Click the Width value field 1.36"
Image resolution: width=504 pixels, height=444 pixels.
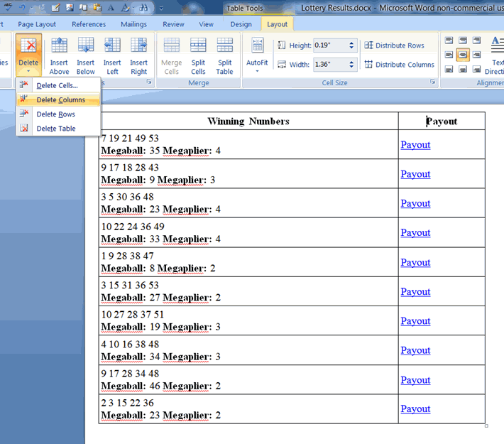[330, 65]
